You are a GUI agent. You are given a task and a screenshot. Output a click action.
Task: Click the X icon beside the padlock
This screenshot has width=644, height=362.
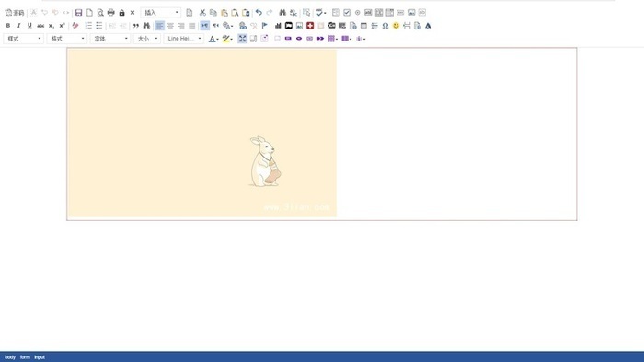pyautogui.click(x=132, y=13)
